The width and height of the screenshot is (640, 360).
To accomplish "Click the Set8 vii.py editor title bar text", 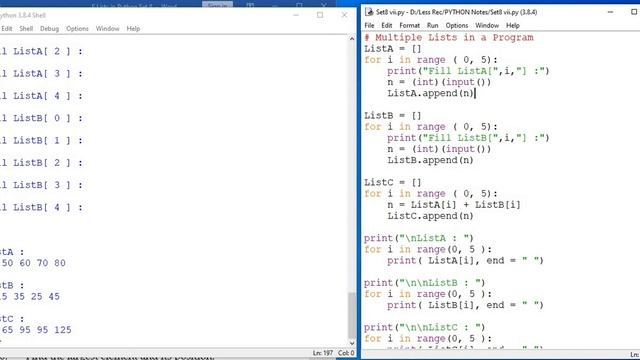I will [456, 12].
